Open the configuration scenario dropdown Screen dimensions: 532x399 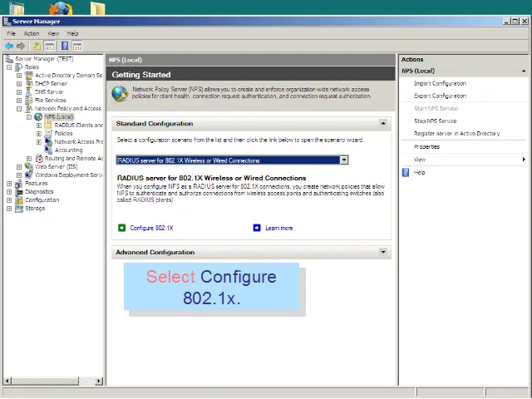tap(344, 160)
